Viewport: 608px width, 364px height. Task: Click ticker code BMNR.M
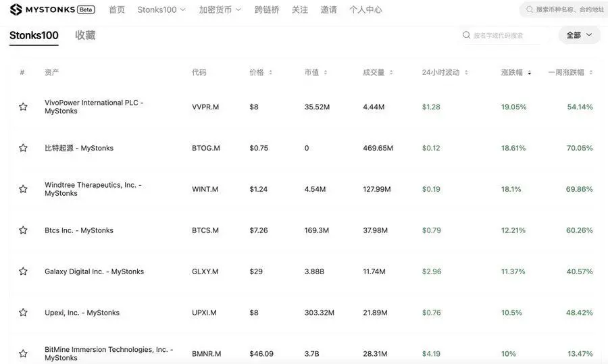coord(206,354)
